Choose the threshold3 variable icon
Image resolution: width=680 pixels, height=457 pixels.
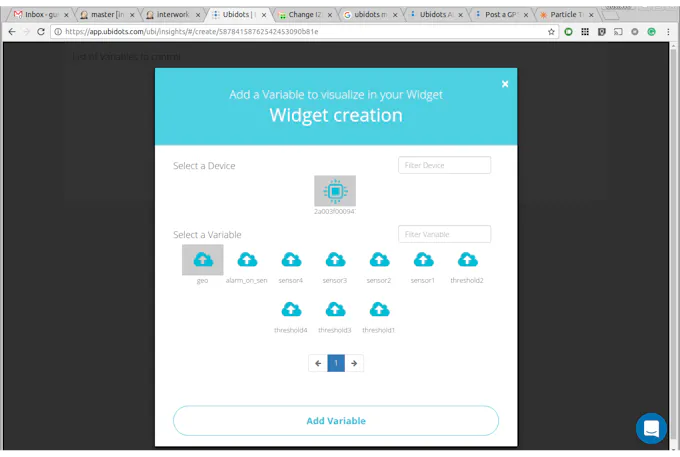coord(335,310)
